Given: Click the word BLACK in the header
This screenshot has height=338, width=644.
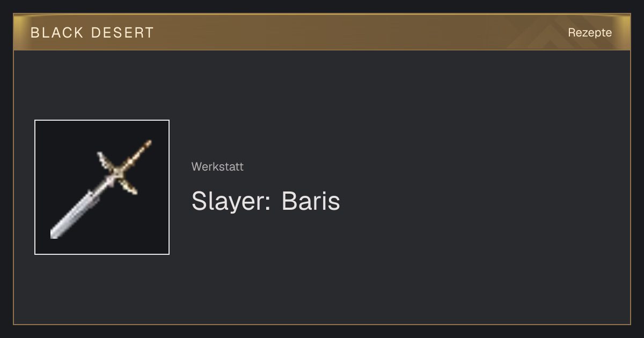Looking at the screenshot, I should pos(57,33).
